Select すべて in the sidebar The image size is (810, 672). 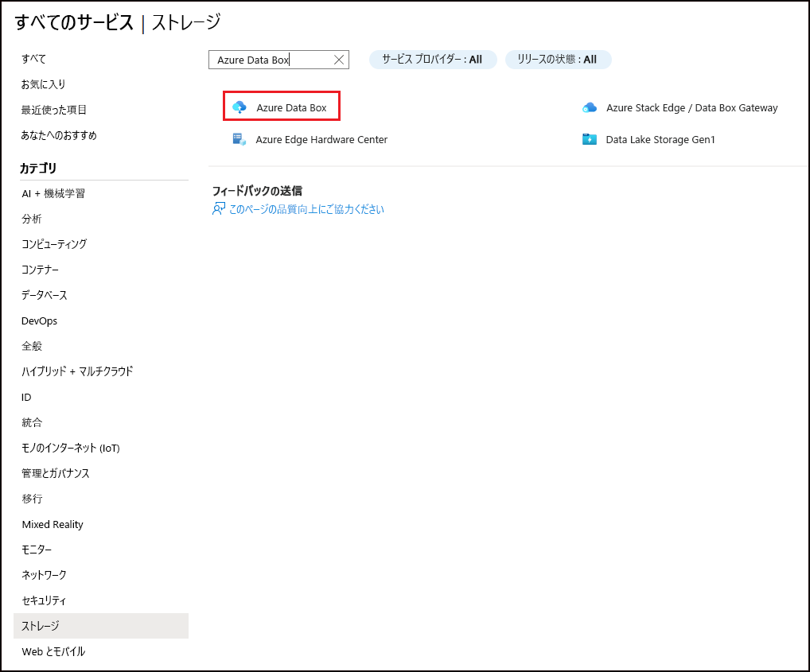[x=33, y=59]
